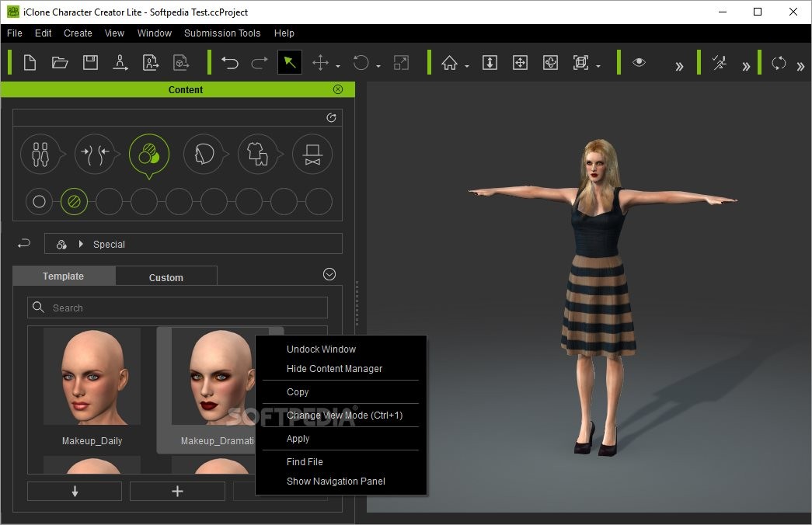
Task: Expand the Rotate tool dropdown arrow
Action: pos(378,66)
